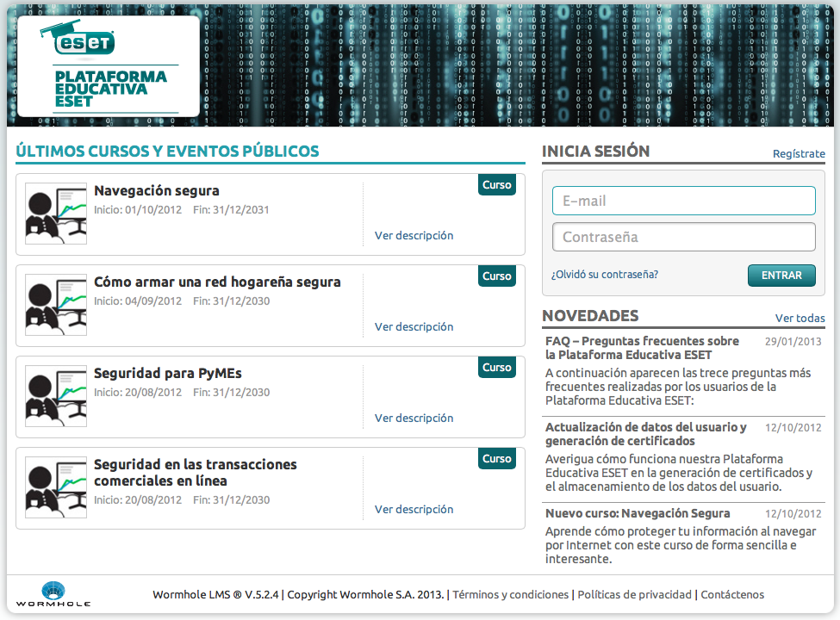Click the ¿Olvidó su contraseña? link
Image resolution: width=840 pixels, height=620 pixels.
604,274
